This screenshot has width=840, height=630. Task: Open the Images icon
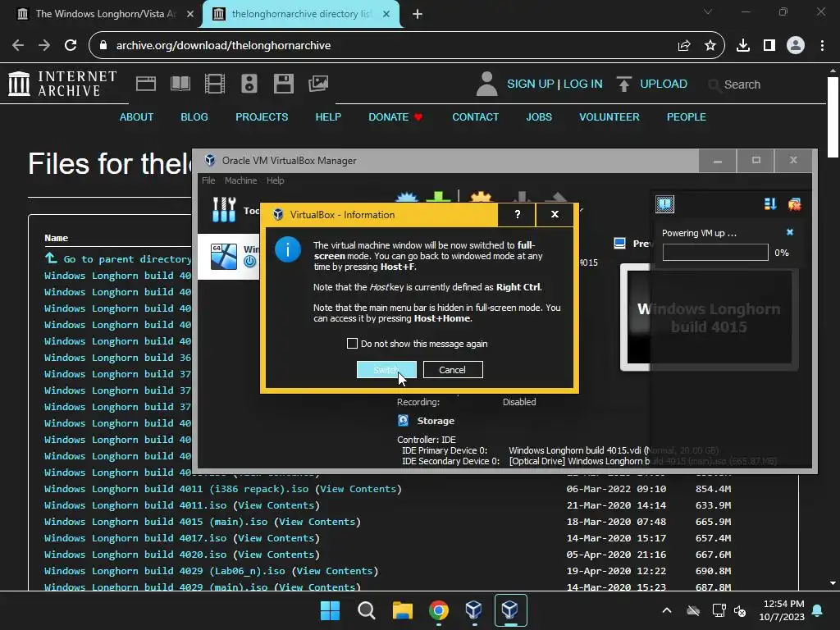click(318, 84)
